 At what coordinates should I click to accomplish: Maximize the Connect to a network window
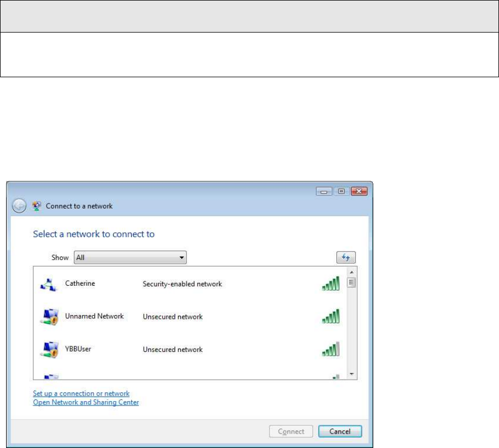click(341, 191)
